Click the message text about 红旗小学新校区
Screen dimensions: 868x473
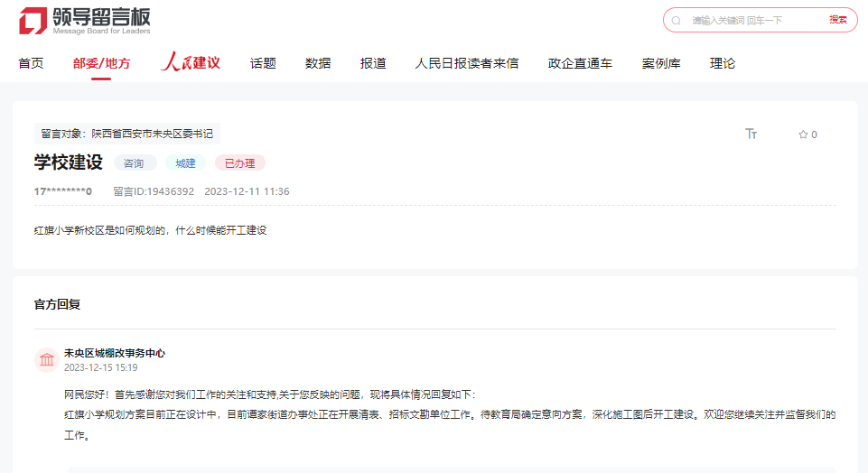151,231
